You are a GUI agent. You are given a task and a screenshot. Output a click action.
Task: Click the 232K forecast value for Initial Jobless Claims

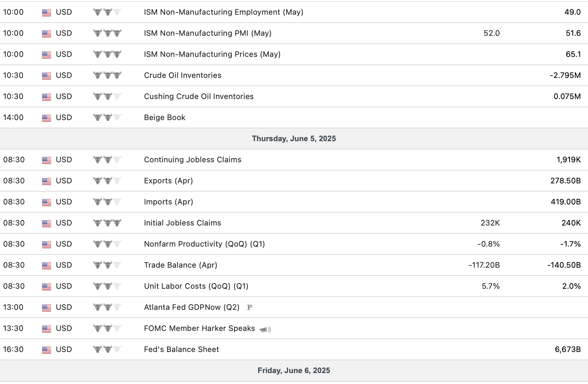pos(490,223)
